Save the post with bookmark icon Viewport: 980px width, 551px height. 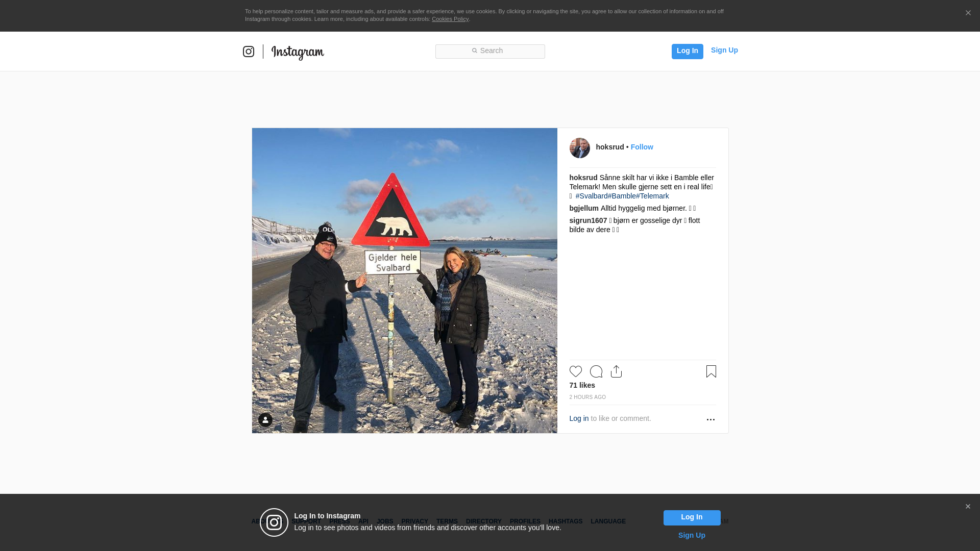(x=711, y=371)
